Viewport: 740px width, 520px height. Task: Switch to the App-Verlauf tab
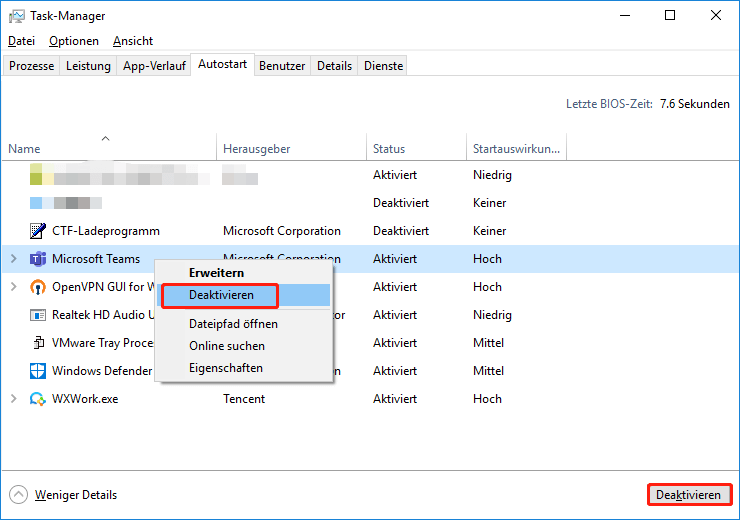pos(154,66)
